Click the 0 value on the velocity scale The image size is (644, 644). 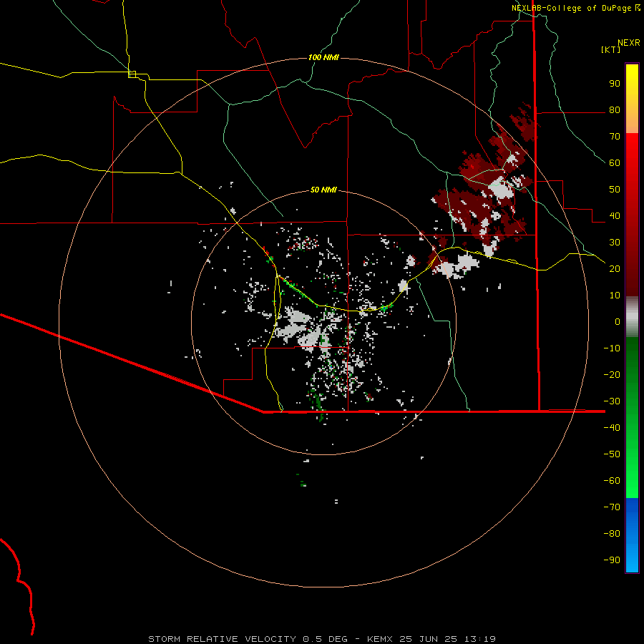point(618,321)
